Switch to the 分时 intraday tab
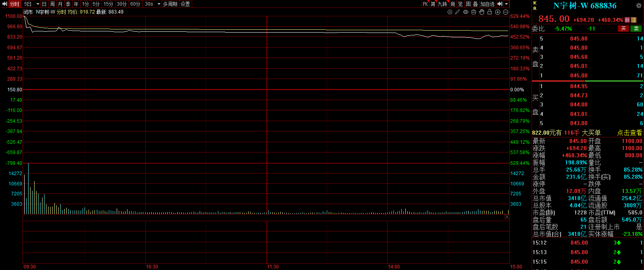The image size is (644, 270). 15,4
